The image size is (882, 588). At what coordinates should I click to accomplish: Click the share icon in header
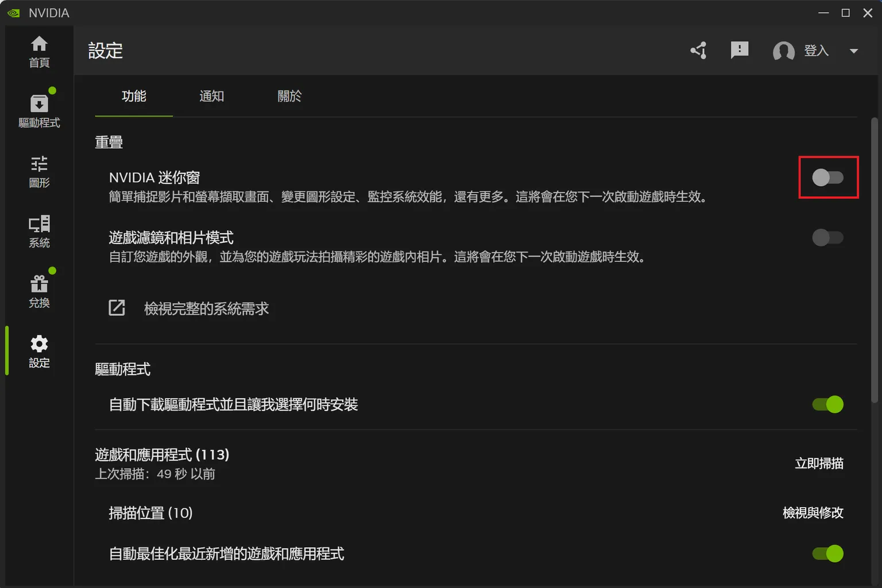tap(698, 51)
